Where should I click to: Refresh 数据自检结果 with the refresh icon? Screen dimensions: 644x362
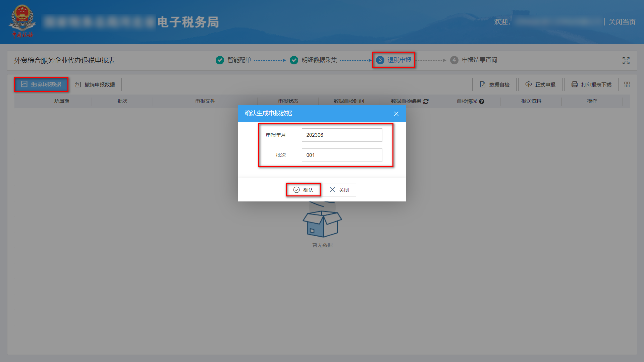[426, 101]
